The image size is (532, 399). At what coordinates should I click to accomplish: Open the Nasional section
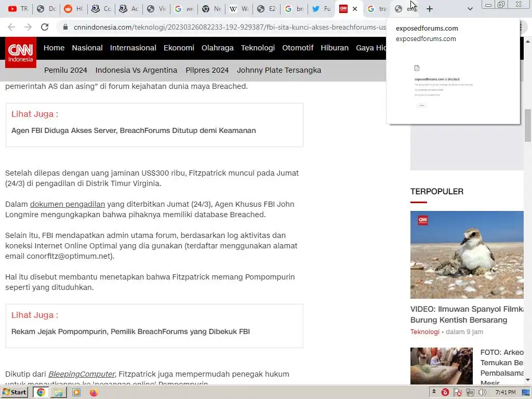pyautogui.click(x=87, y=48)
